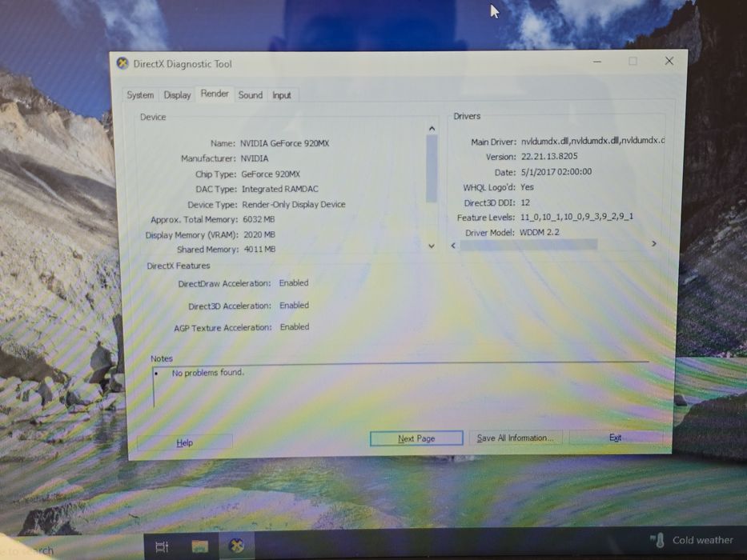Select the Feature Levels value
747x560 pixels.
click(576, 217)
